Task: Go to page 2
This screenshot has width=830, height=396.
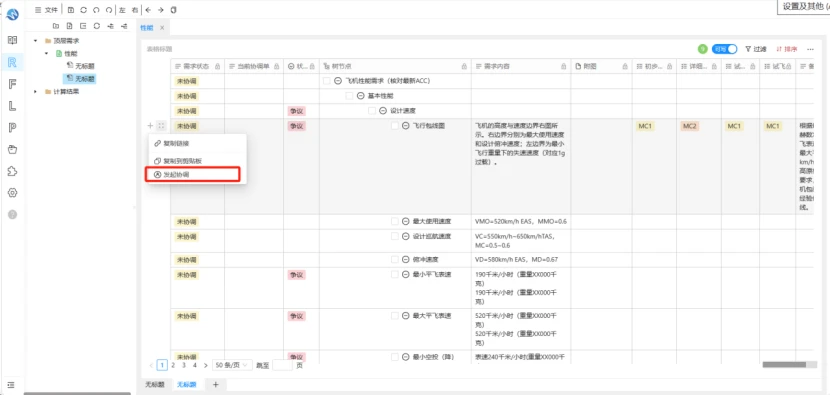Action: point(173,365)
